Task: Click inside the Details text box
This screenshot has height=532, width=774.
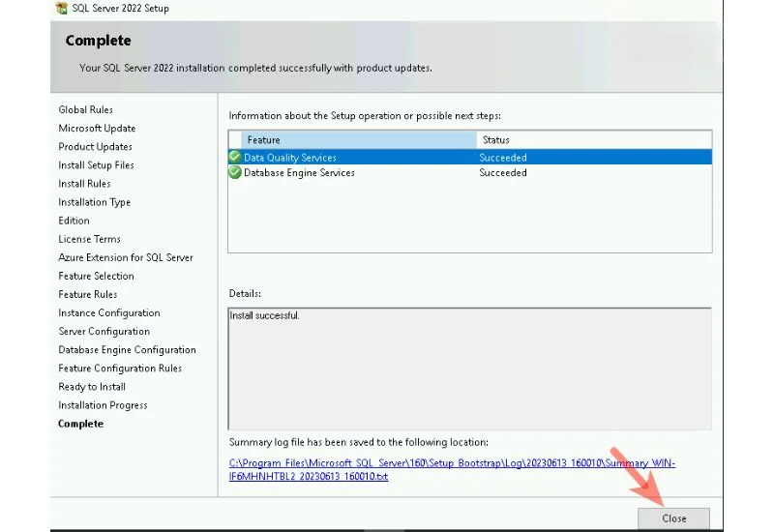Action: 469,368
